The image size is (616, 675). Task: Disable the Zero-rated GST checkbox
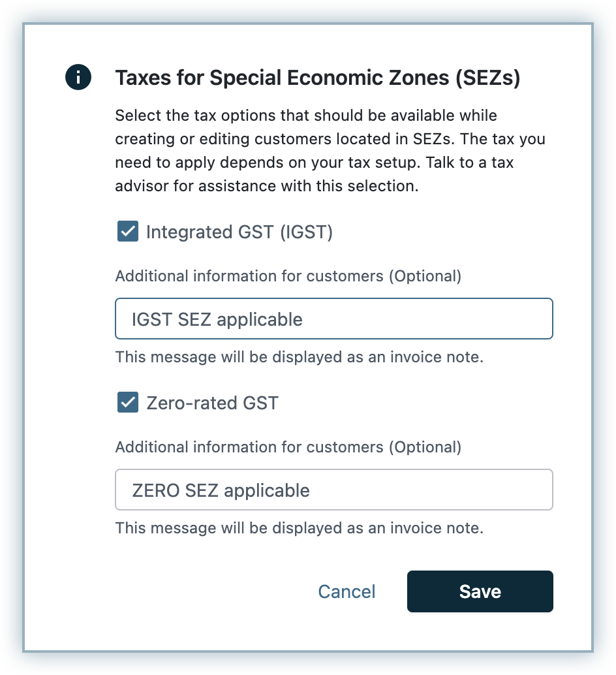pos(128,402)
